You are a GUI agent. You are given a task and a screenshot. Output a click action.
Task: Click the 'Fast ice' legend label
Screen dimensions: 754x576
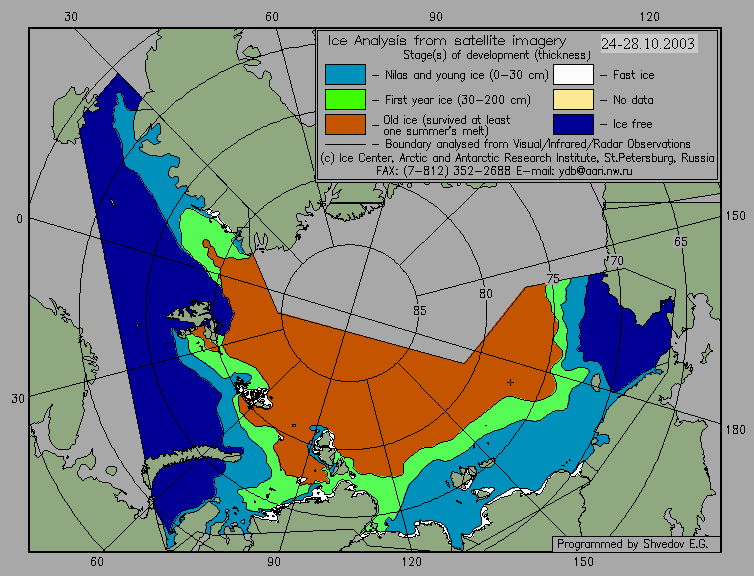pos(633,75)
